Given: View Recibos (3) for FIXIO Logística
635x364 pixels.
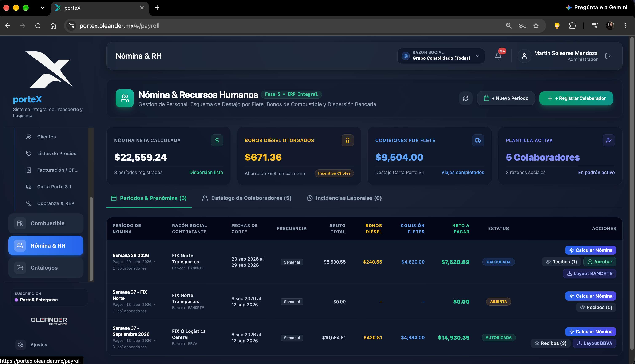Looking at the screenshot, I should [x=550, y=343].
